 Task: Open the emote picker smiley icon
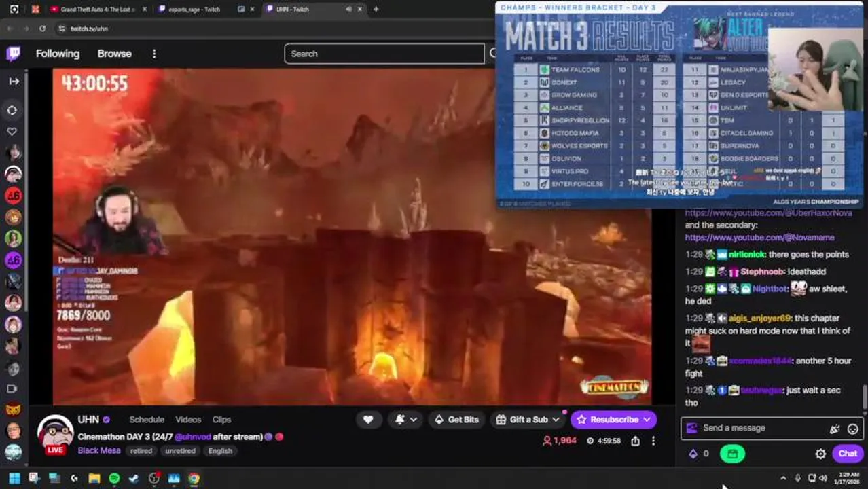click(x=852, y=429)
